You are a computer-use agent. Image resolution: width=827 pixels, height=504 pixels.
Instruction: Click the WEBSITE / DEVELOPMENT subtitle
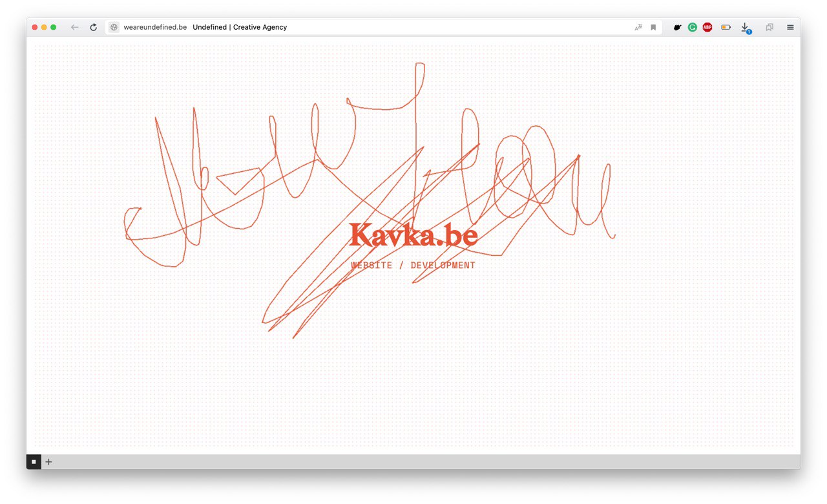(x=413, y=265)
